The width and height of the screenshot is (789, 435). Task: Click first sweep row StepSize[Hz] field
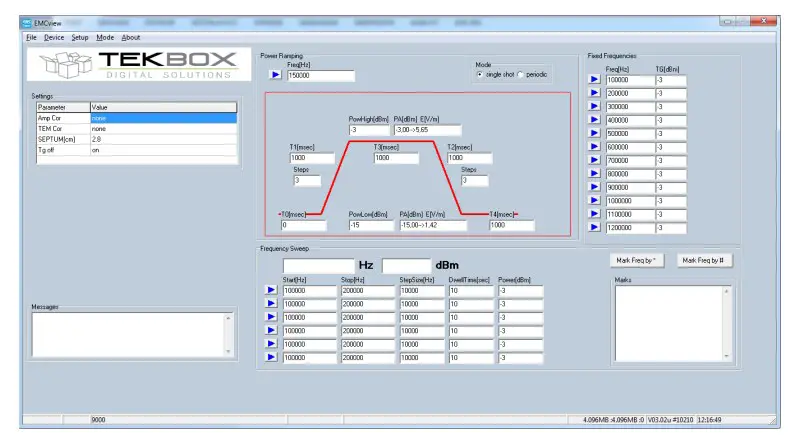click(422, 291)
